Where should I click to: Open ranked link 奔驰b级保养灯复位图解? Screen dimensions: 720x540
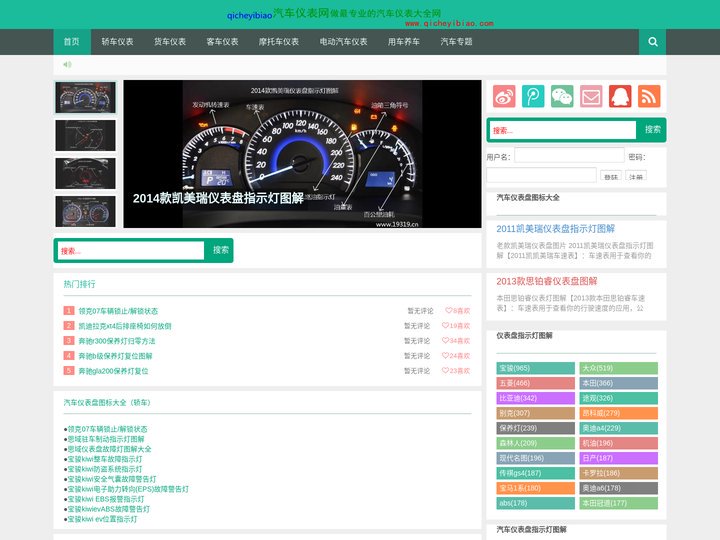coord(115,356)
